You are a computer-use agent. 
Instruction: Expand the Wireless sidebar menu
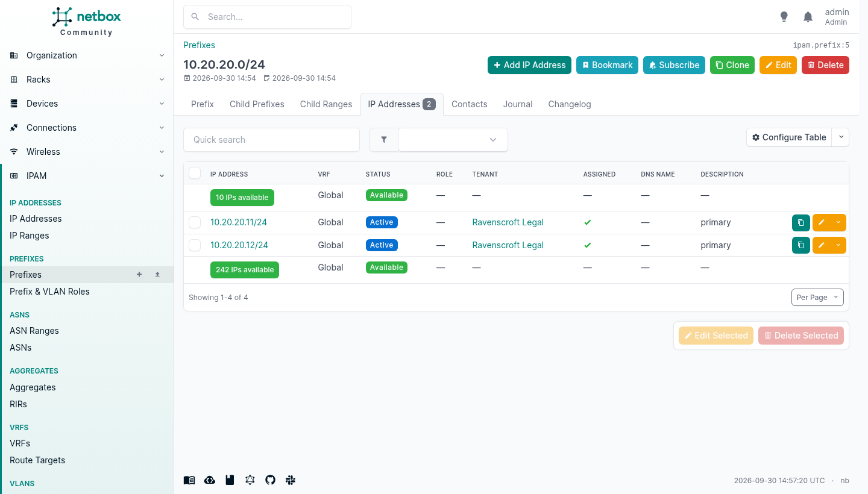click(87, 152)
